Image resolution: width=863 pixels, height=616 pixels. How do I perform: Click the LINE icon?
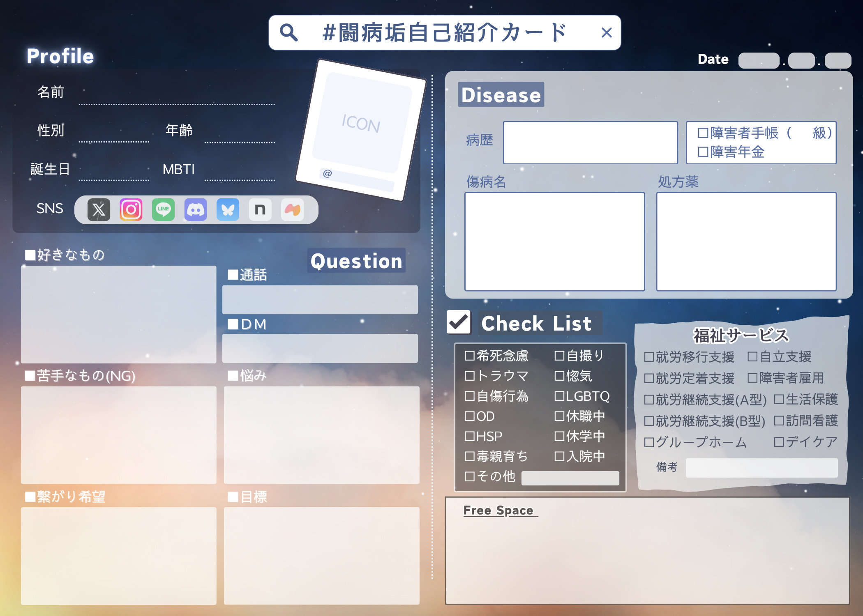pos(163,210)
